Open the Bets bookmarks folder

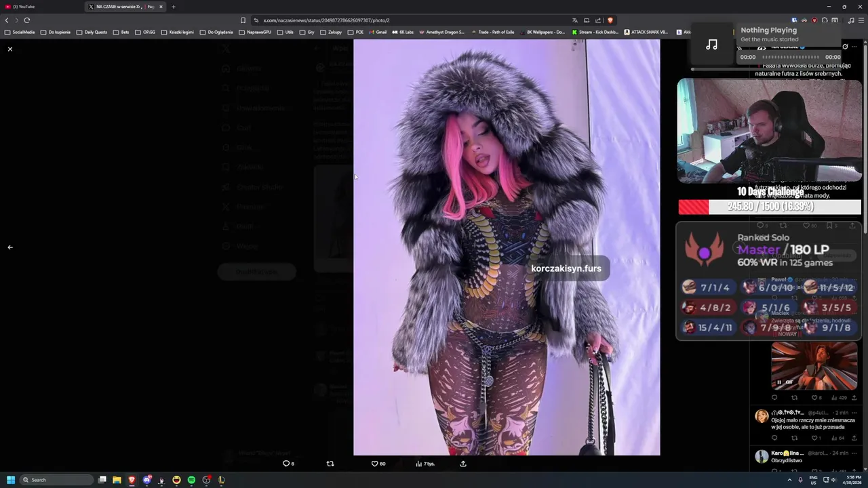tap(121, 32)
